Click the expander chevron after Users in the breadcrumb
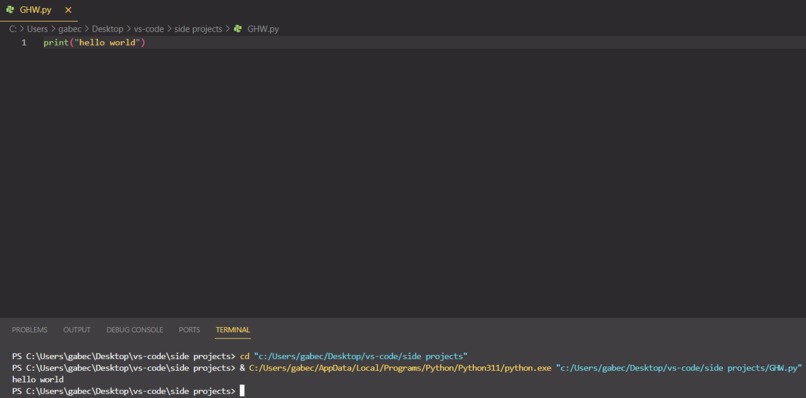 52,29
